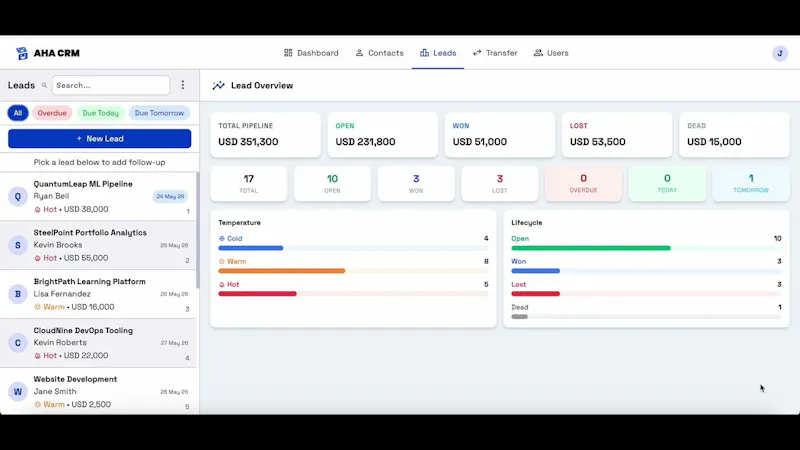This screenshot has width=800, height=450.
Task: Open SteelPoint Portfolio Analytics lead
Action: point(98,245)
